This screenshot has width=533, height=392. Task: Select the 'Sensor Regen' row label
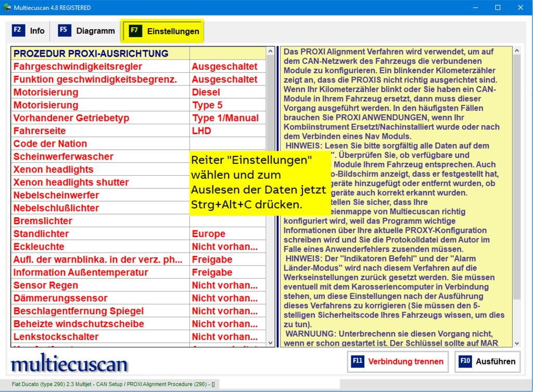coord(46,286)
